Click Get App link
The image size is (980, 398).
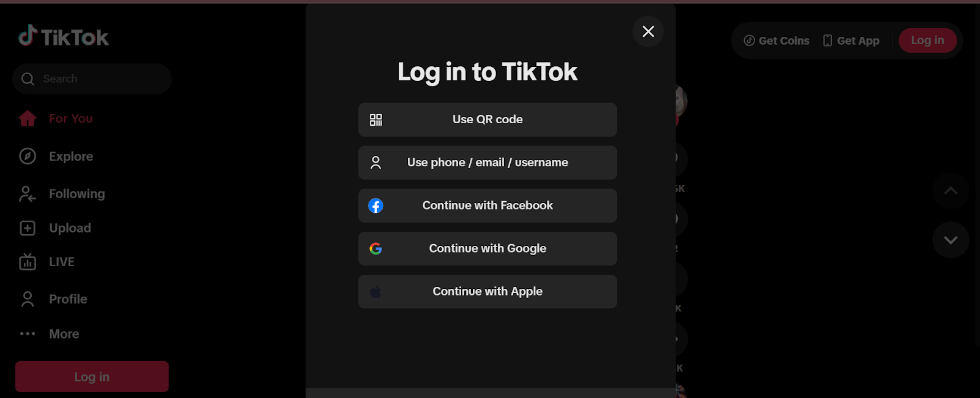[851, 40]
